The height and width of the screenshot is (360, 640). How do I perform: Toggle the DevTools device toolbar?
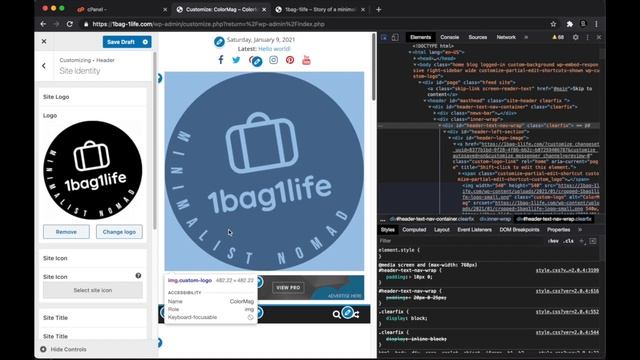tap(395, 37)
